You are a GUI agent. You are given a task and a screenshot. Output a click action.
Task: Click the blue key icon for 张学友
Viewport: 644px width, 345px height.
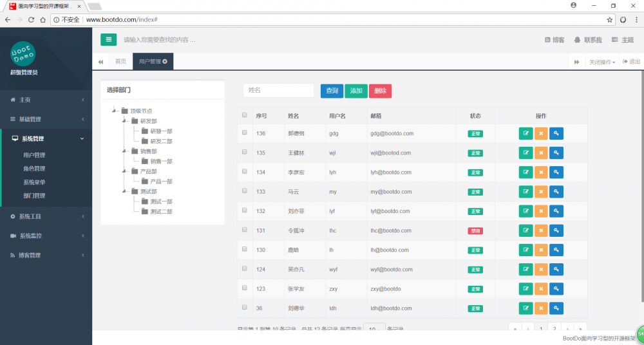pyautogui.click(x=556, y=289)
